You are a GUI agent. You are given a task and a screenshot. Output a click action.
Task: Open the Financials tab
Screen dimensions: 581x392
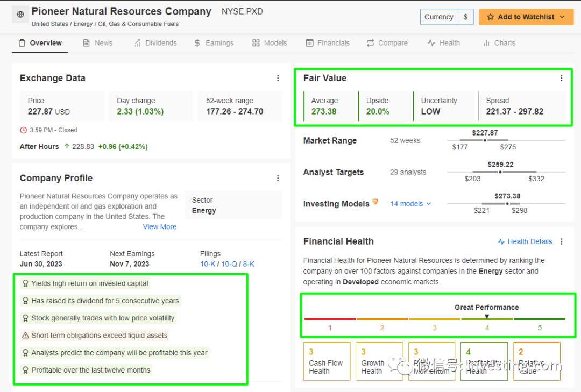click(x=328, y=43)
